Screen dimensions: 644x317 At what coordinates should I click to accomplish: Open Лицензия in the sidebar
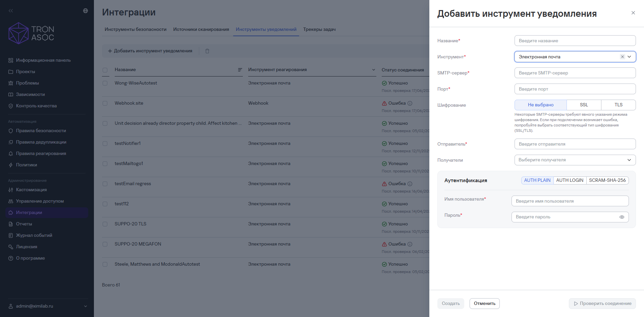26,247
